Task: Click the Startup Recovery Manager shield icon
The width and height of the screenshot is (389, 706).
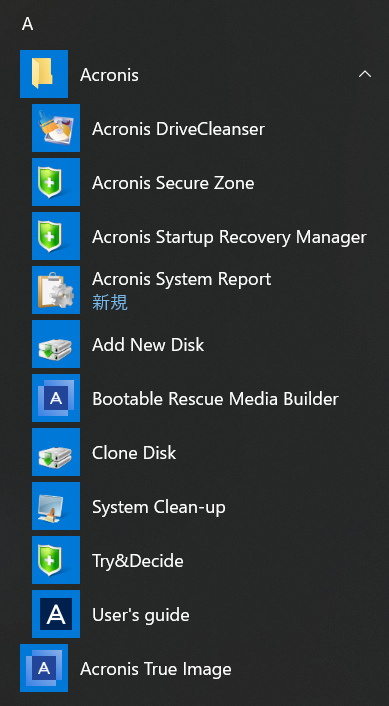Action: 56,236
